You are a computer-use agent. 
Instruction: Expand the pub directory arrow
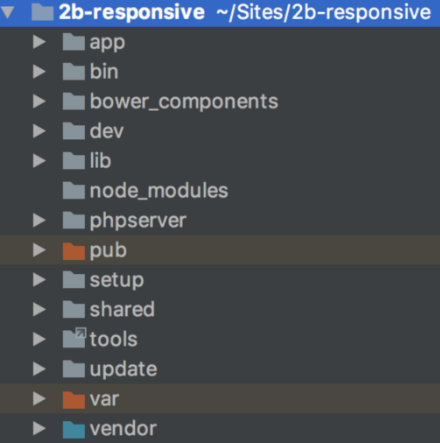click(x=39, y=250)
